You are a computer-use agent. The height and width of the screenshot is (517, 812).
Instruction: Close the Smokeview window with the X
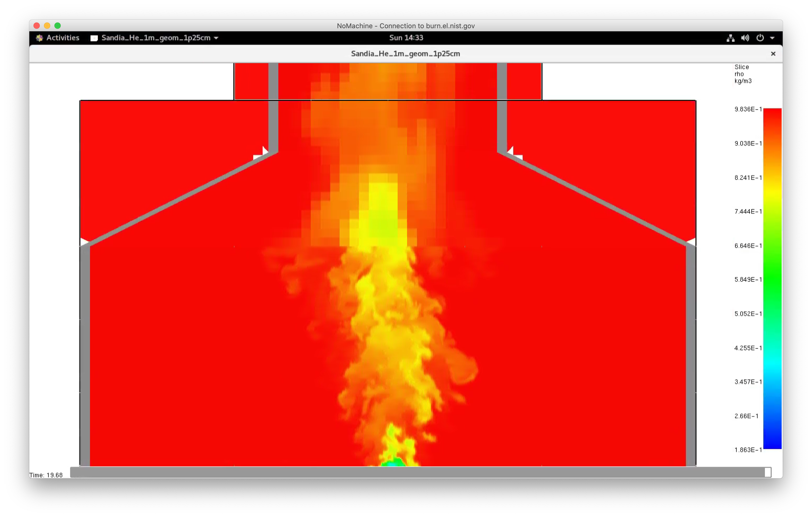tap(773, 54)
